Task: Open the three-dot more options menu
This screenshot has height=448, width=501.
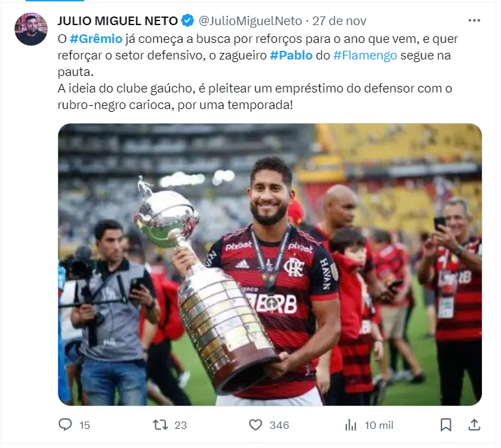Action: tap(474, 20)
